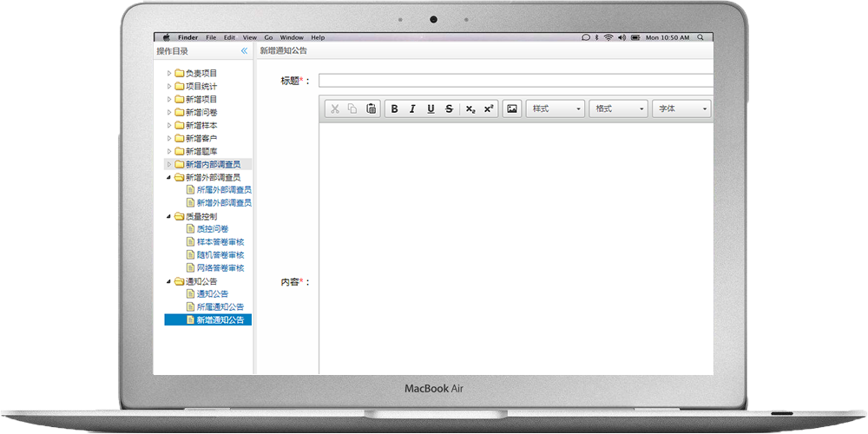Open 样本答卷审核 in the sidebar tree
Screen dimensions: 868x434
tap(220, 242)
